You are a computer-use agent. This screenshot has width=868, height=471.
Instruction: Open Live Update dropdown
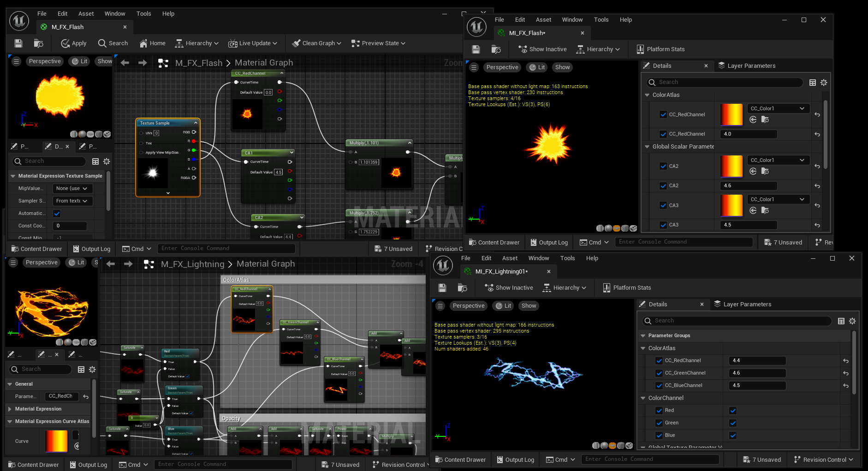click(253, 43)
